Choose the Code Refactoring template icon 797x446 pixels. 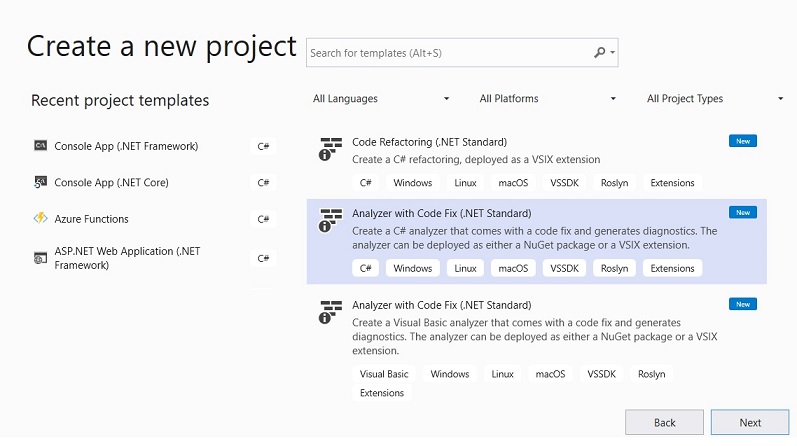pos(330,149)
